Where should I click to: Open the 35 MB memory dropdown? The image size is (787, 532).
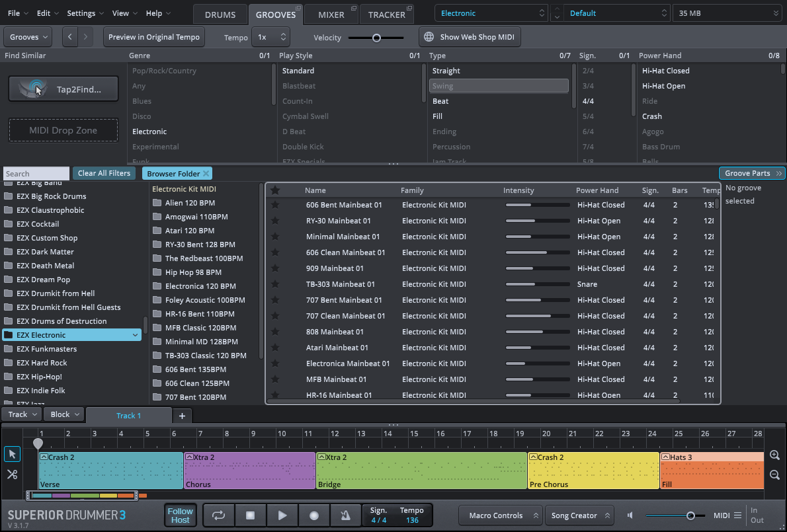point(727,13)
